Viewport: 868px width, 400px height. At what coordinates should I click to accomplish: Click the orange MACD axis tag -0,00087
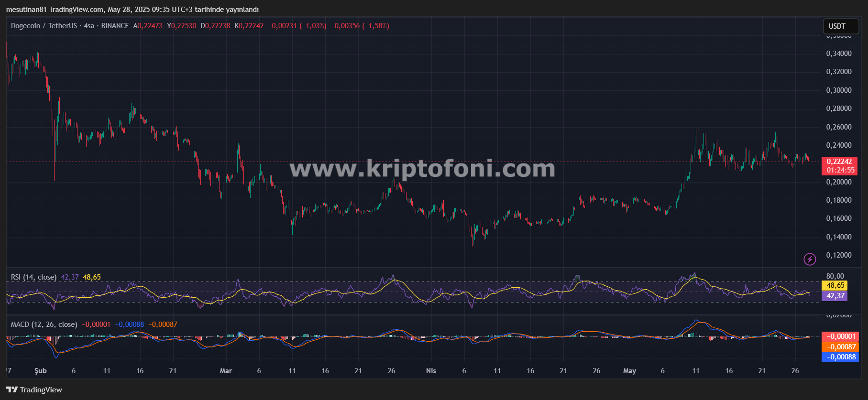(x=840, y=347)
